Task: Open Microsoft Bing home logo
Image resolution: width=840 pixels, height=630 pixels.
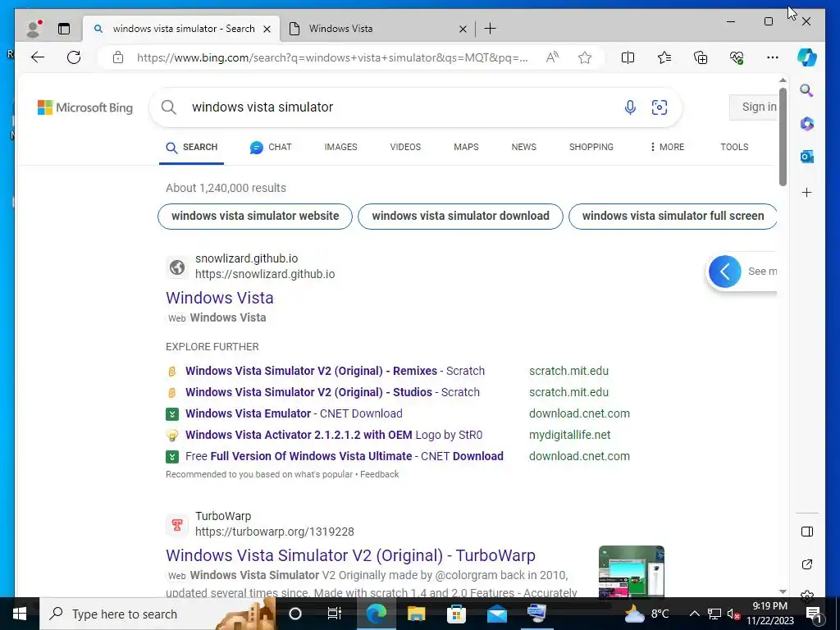Action: pyautogui.click(x=85, y=107)
